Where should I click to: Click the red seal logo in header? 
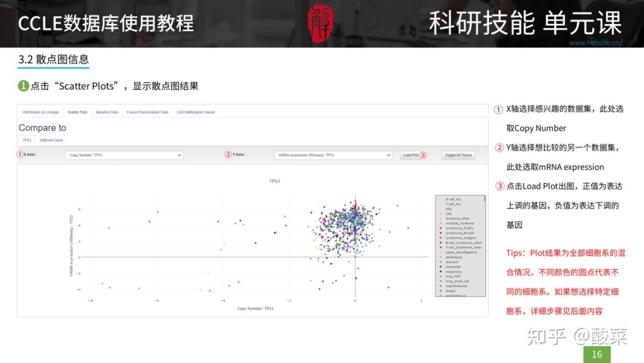(320, 23)
